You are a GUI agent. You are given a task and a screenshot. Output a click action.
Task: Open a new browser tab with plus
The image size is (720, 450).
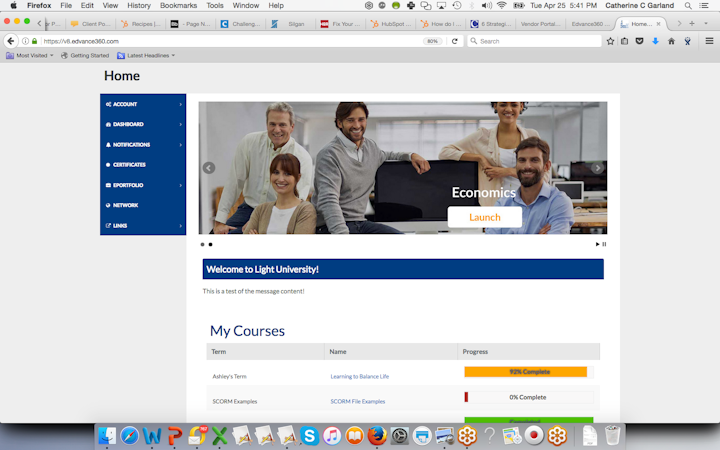tap(692, 23)
